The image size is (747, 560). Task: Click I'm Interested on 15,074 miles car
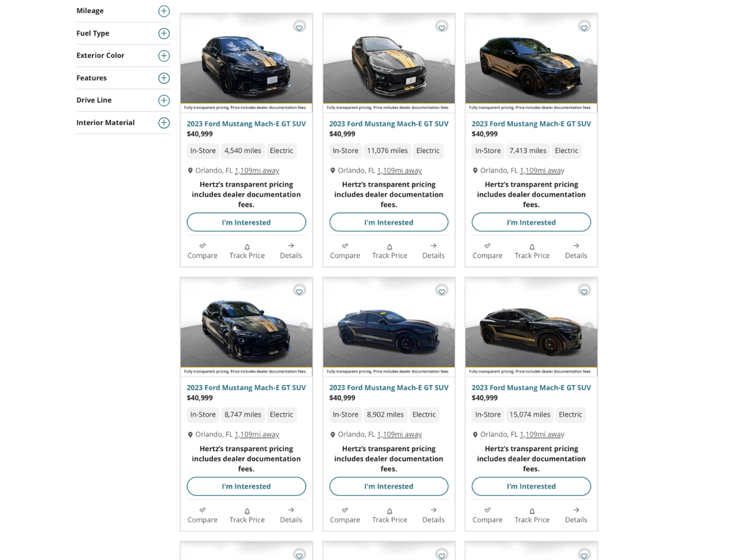532,486
